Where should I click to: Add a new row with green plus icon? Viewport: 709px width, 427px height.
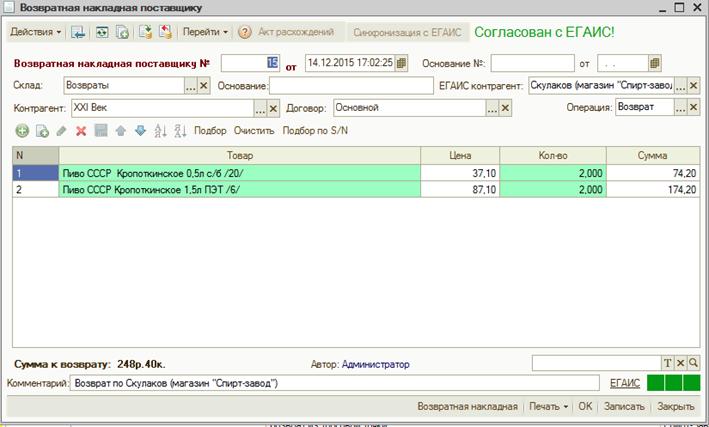tap(22, 131)
